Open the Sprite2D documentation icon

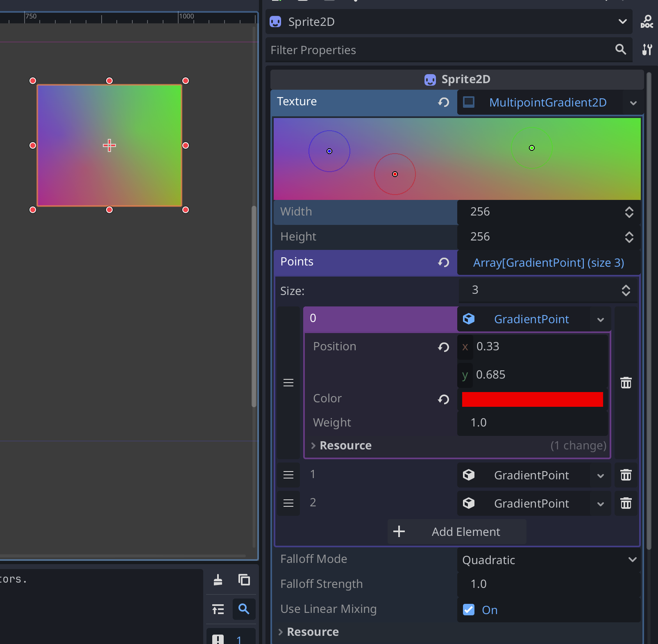coord(647,22)
